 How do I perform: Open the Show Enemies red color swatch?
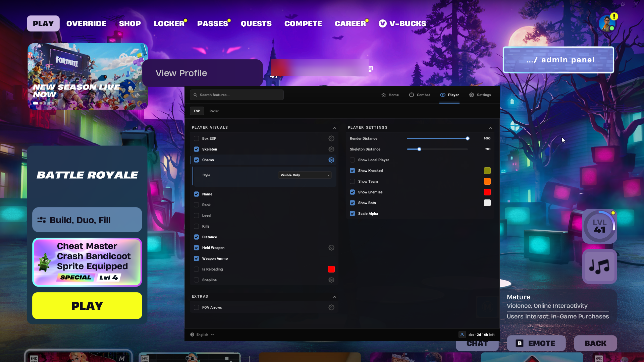point(487,192)
